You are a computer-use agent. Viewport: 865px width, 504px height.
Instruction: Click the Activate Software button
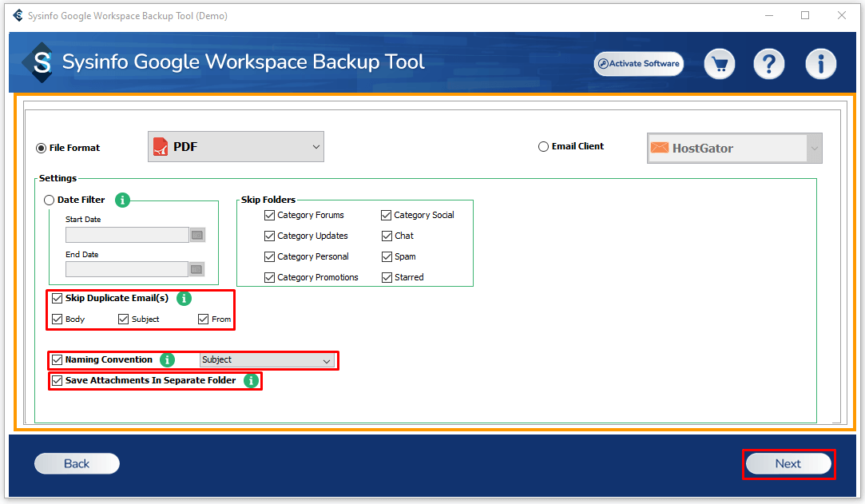point(639,64)
